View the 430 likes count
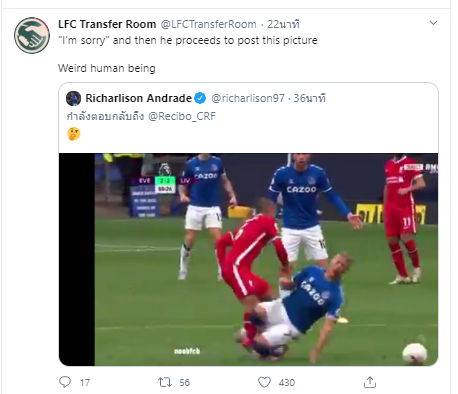This screenshot has height=394, width=458. tap(287, 382)
